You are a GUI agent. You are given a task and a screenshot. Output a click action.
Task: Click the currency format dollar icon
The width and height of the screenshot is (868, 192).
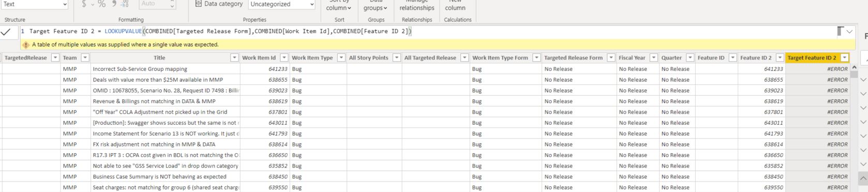click(84, 4)
